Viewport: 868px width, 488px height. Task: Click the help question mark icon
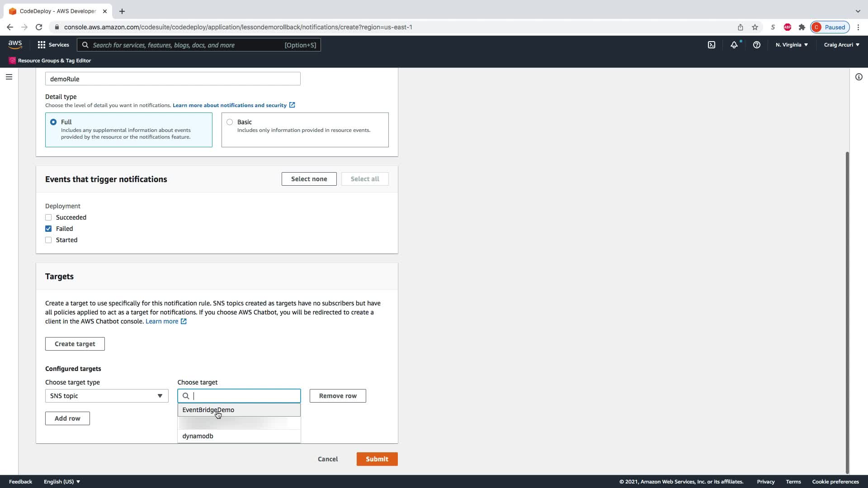coord(756,45)
